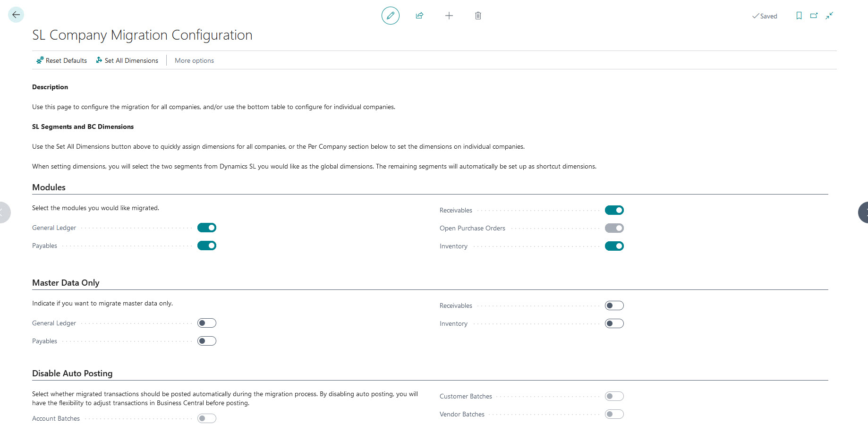Open the share icon menu

tap(419, 16)
